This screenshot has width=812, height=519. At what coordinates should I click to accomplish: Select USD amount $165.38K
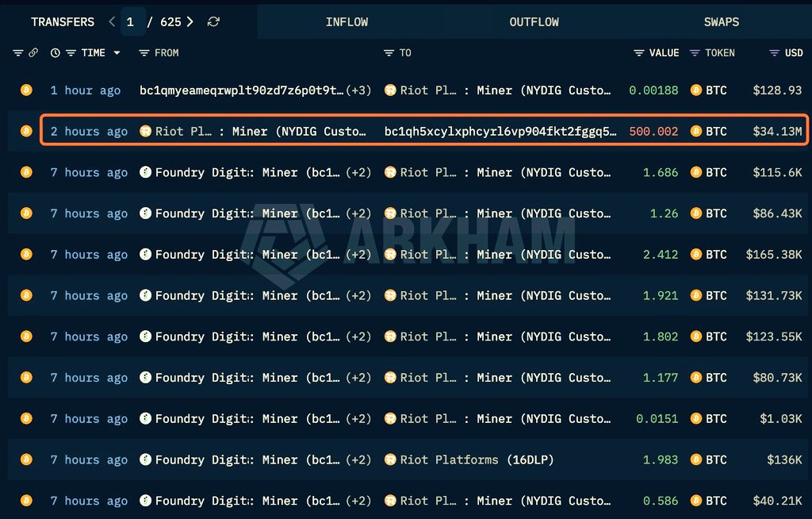click(774, 254)
